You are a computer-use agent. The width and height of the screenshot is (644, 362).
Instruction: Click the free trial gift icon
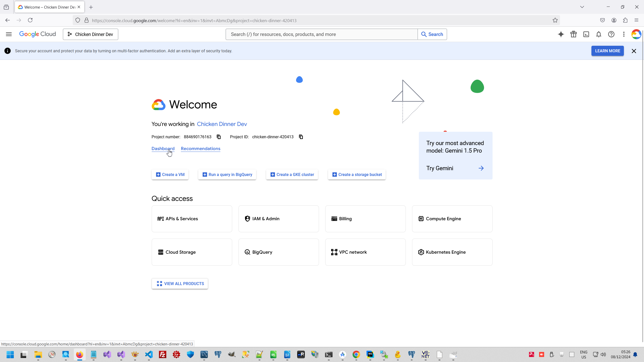574,34
